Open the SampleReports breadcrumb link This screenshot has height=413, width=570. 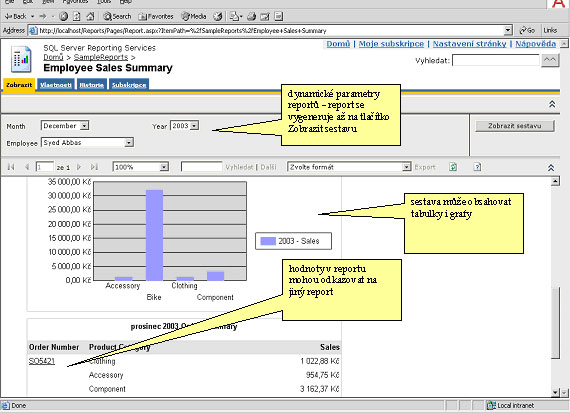[x=101, y=57]
